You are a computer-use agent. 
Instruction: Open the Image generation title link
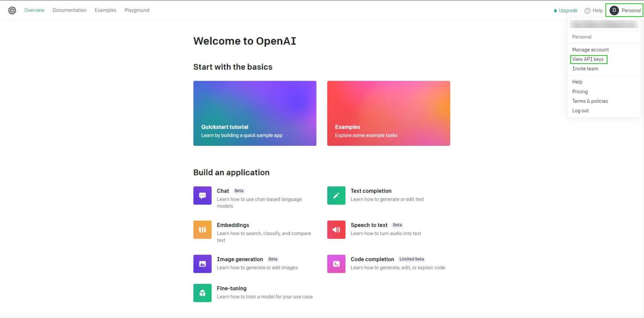coord(240,259)
